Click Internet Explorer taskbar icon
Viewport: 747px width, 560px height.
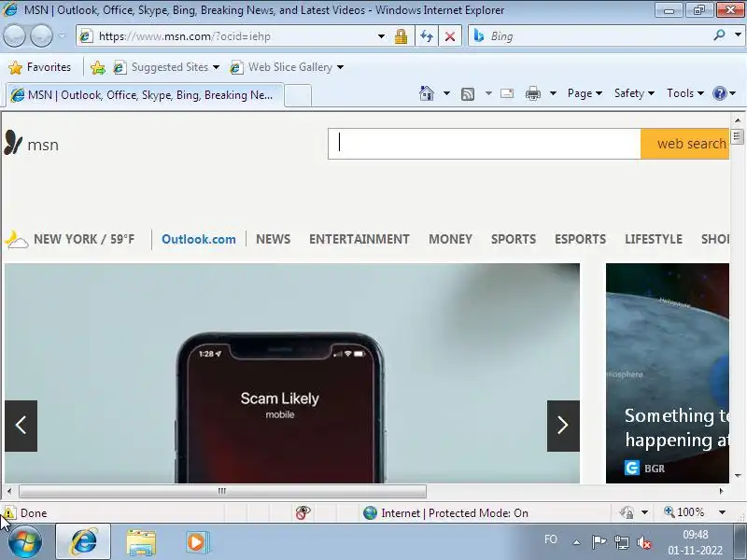84,542
